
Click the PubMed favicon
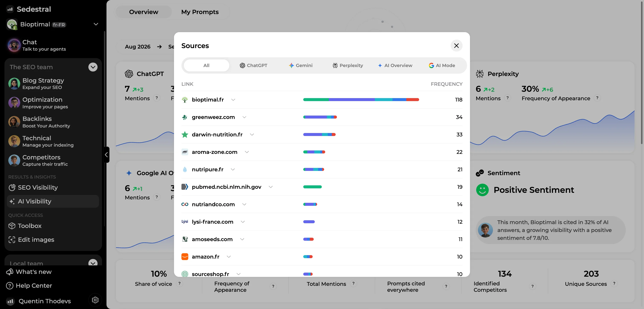pyautogui.click(x=185, y=187)
